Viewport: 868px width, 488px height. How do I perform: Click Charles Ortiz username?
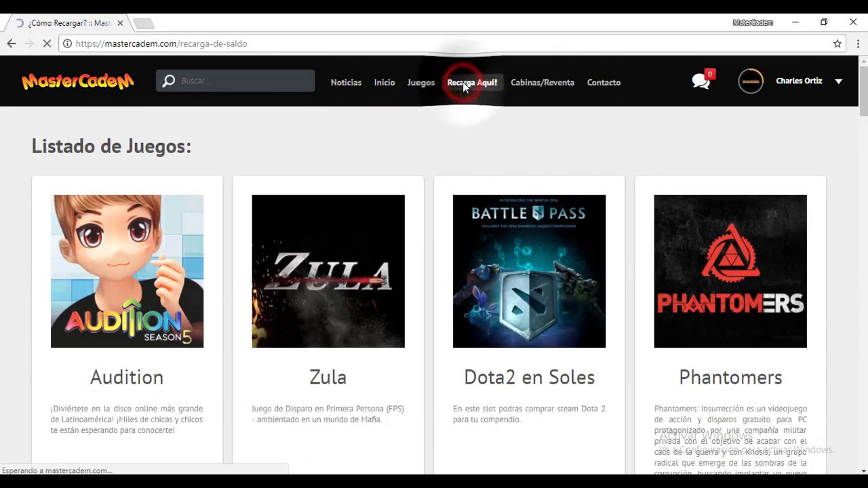799,81
